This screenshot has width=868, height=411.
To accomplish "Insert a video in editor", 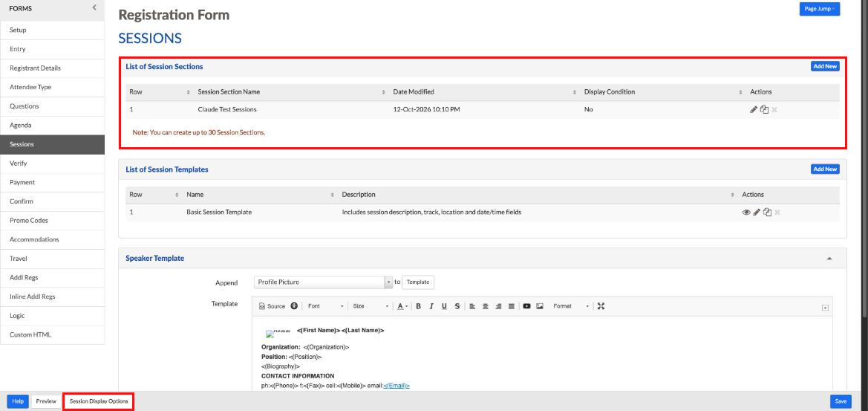I will pos(526,306).
